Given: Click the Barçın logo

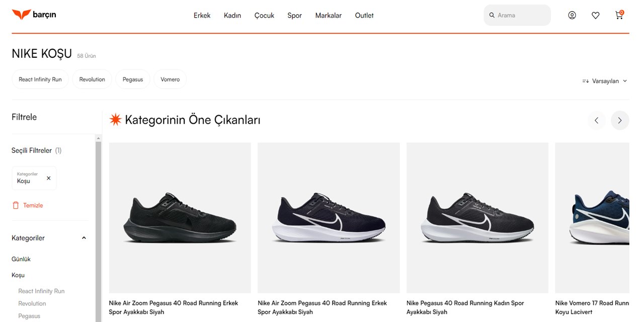Looking at the screenshot, I should point(34,15).
